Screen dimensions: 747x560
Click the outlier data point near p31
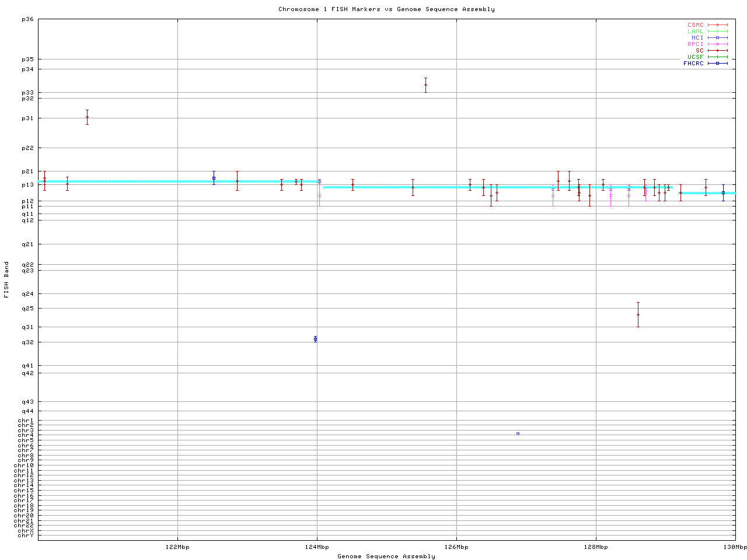pos(87,117)
